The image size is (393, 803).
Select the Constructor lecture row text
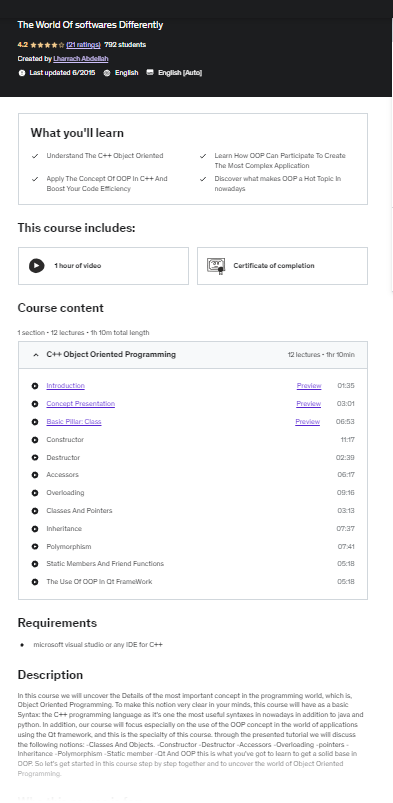pos(65,439)
